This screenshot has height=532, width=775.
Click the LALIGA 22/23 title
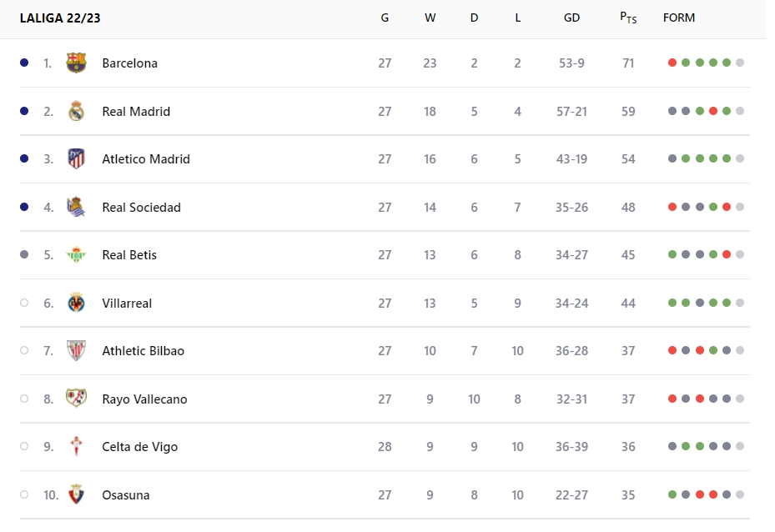pos(60,18)
